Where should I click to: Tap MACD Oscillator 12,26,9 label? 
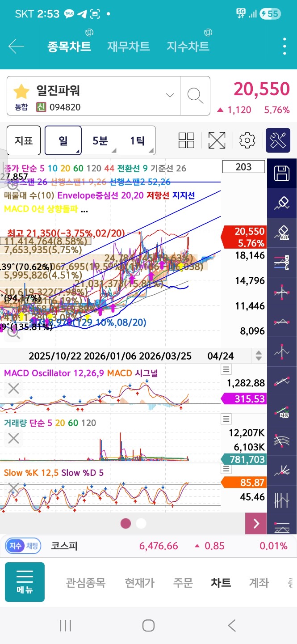pos(54,373)
